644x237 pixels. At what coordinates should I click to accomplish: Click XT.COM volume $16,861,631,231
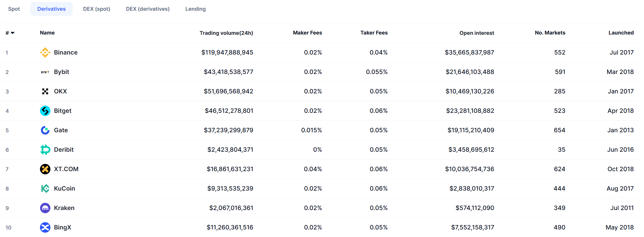pyautogui.click(x=230, y=169)
